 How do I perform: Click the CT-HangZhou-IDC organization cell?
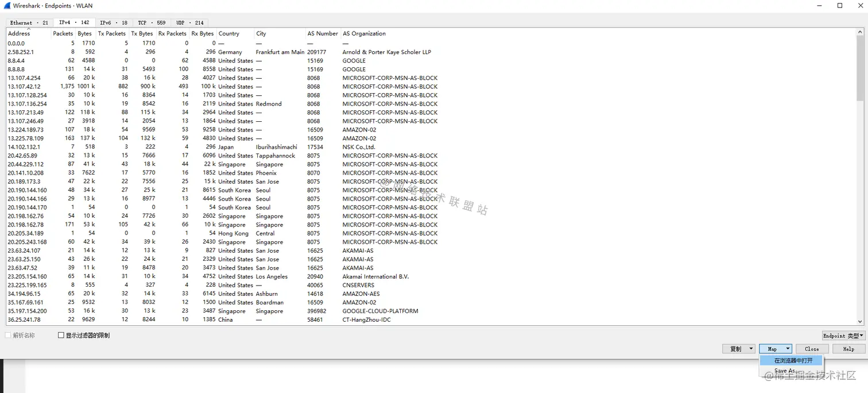(366, 319)
